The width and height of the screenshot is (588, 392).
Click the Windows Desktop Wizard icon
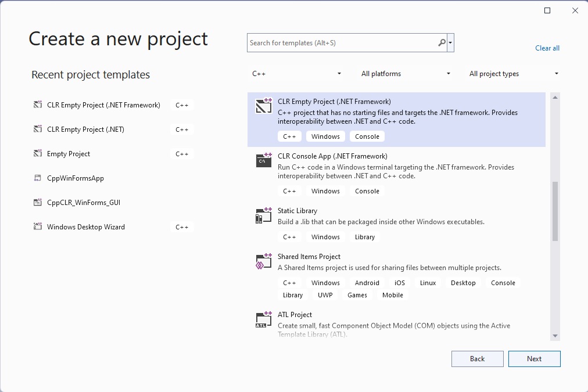(38, 226)
